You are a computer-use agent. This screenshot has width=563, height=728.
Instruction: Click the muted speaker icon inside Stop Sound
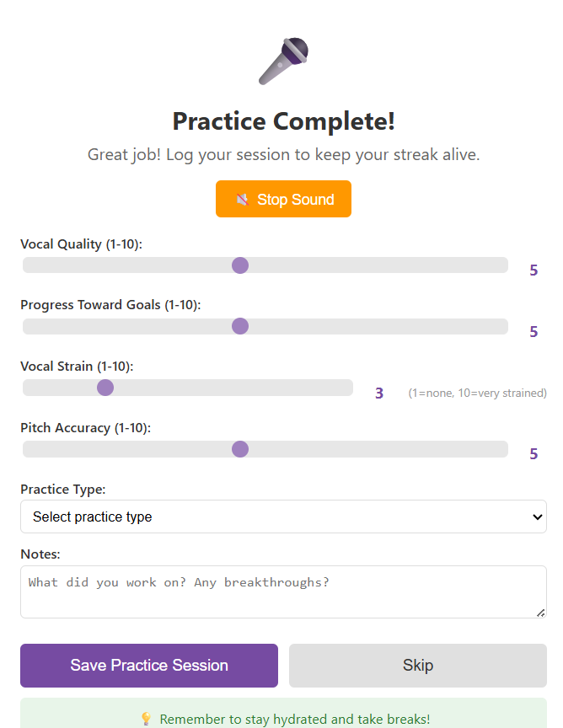tap(241, 199)
